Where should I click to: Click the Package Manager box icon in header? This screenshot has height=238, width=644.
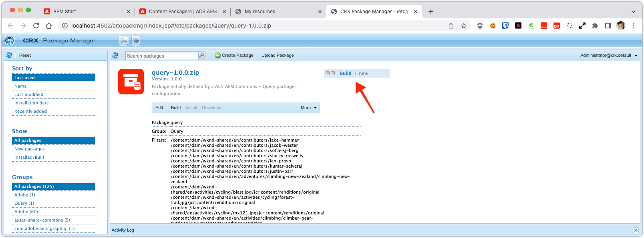(x=136, y=40)
